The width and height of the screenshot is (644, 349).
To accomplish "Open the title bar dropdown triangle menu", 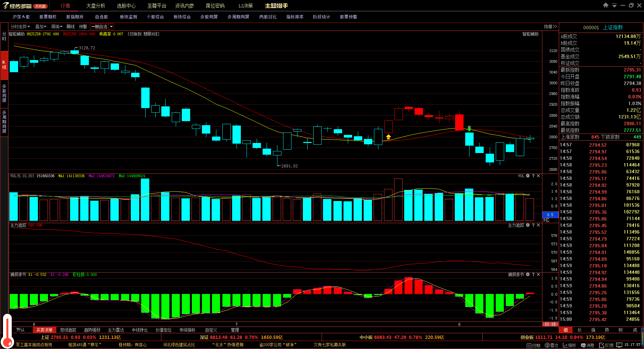I will click(614, 6).
